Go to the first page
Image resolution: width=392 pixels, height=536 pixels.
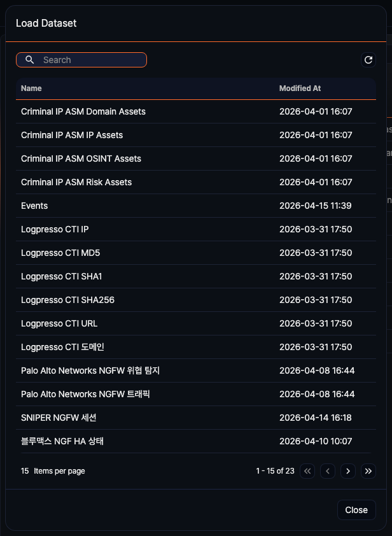[307, 471]
